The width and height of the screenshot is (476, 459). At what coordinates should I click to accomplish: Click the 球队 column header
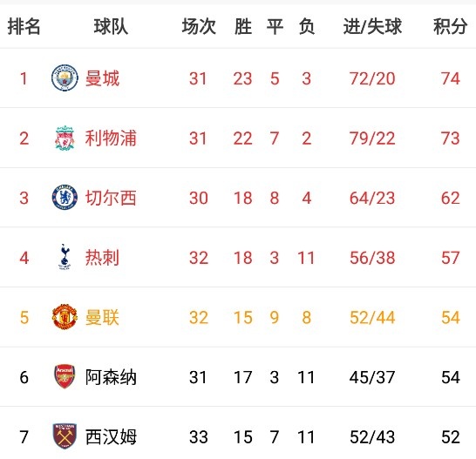(111, 26)
